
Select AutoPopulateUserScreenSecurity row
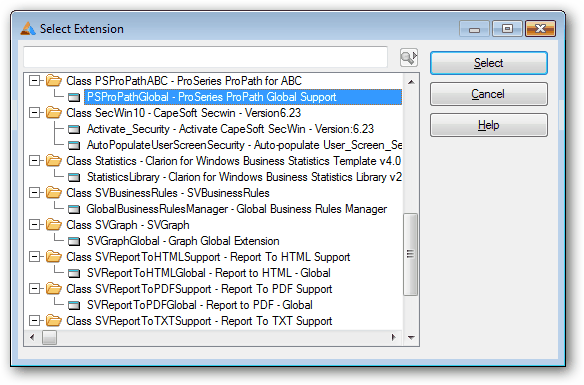click(244, 145)
